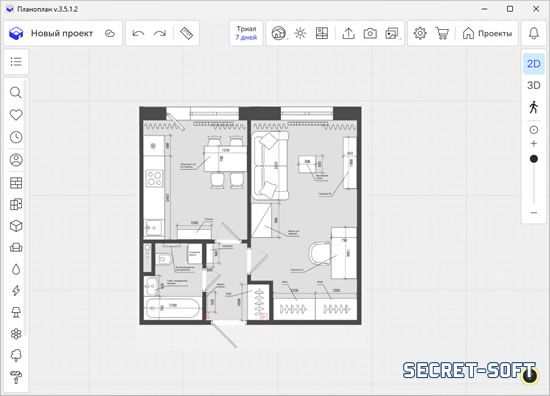Open the panorama house view dropdown
Screen dimensions: 550x396
(279, 33)
